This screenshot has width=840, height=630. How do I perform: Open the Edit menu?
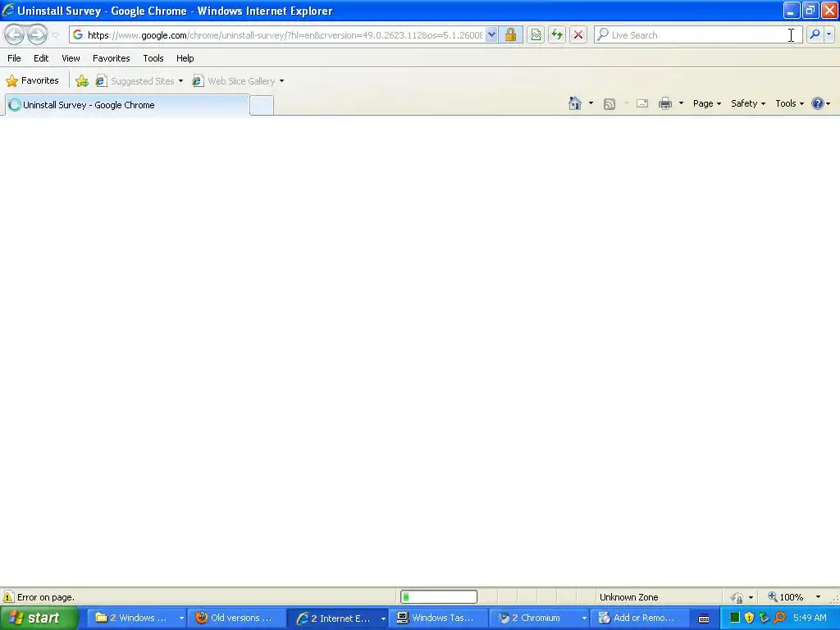(41, 58)
